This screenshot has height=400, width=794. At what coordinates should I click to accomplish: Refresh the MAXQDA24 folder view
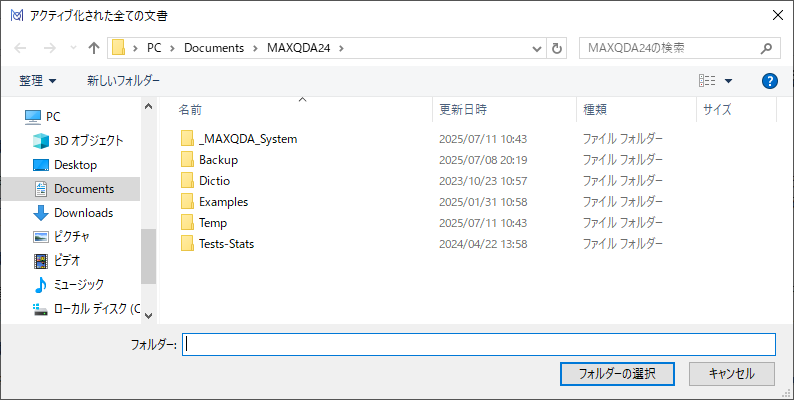coord(557,48)
